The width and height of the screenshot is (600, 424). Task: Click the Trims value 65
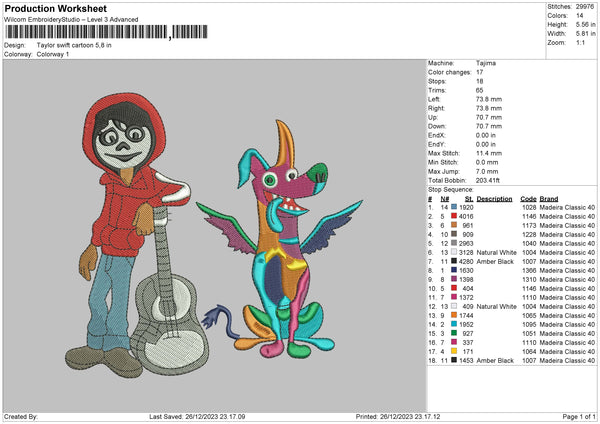click(x=479, y=90)
